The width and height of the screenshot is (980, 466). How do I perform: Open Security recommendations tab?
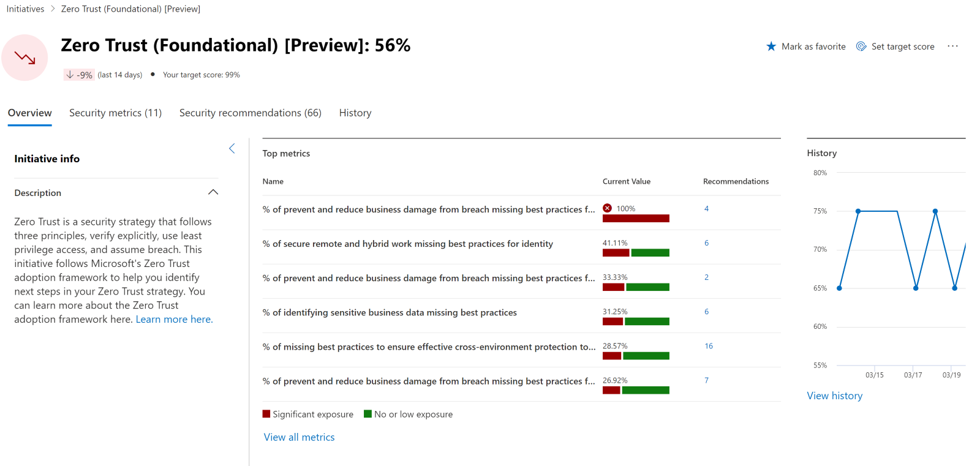tap(251, 113)
